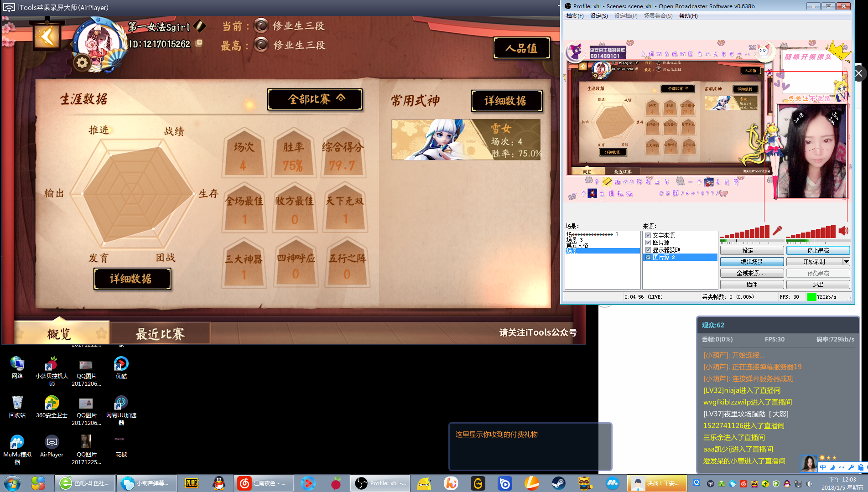Toggle the 显示器获取 source checkbox

tap(648, 250)
